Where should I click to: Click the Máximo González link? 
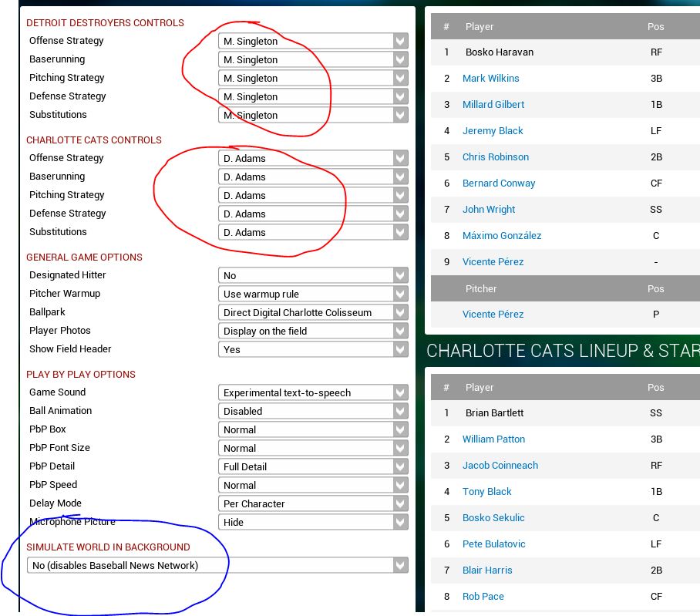(502, 236)
